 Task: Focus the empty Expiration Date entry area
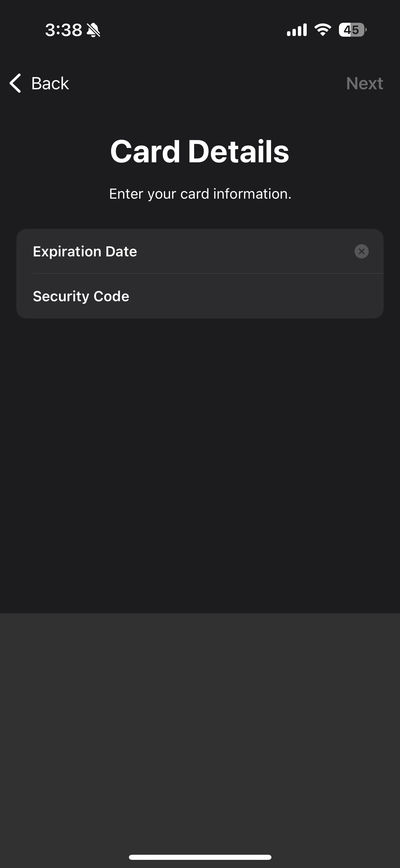244,251
